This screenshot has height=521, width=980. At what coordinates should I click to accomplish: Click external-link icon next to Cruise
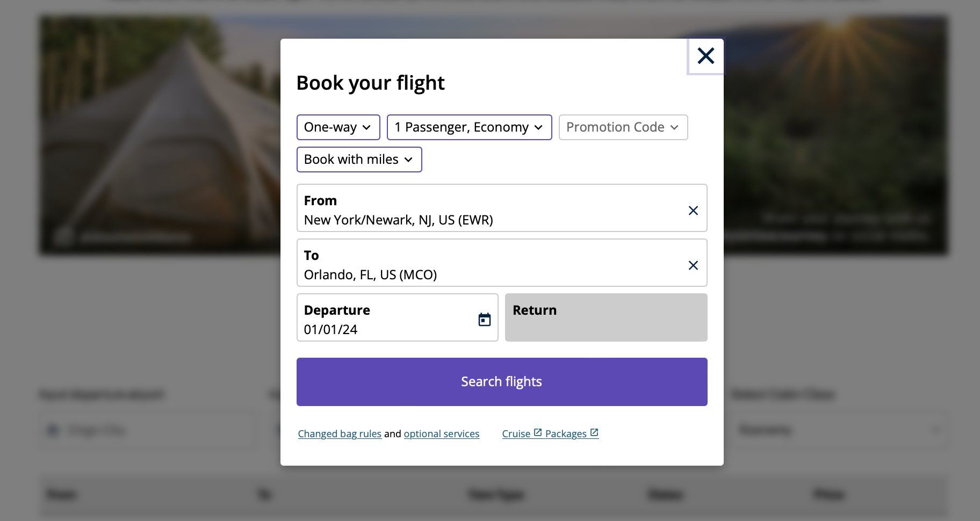(x=538, y=432)
